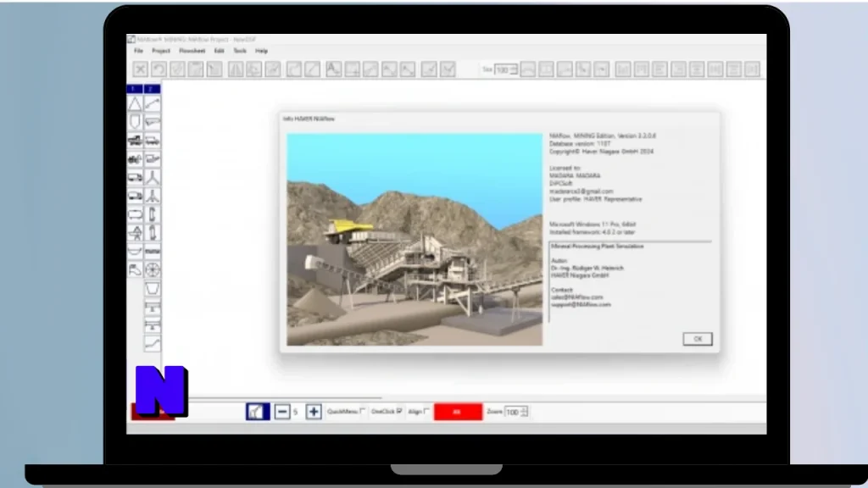Click 'Mineral Processing Plant Simulation' text
Image resolution: width=868 pixels, height=488 pixels.
pos(598,247)
